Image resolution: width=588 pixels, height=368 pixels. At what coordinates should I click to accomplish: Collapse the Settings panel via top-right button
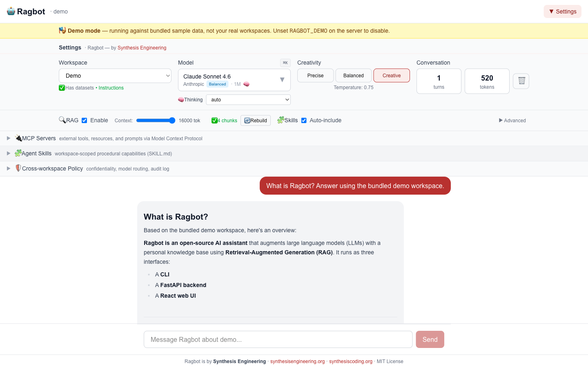pos(562,11)
